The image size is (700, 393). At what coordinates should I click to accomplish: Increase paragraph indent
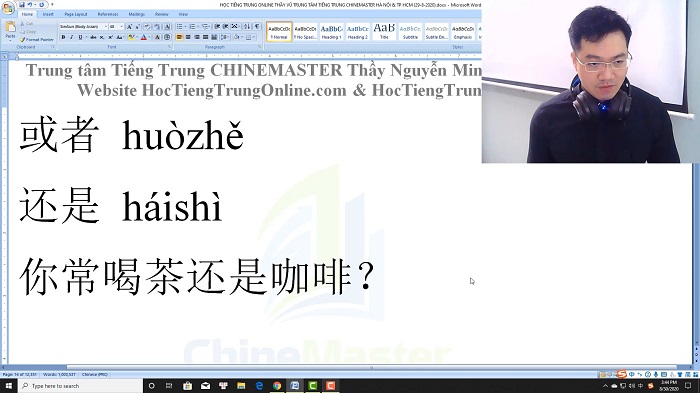point(225,26)
